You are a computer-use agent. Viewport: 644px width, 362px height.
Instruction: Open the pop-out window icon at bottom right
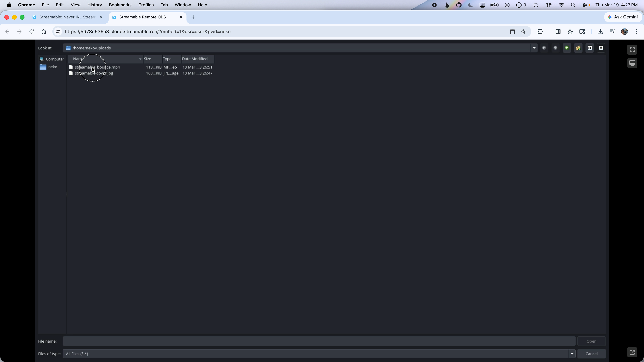(x=632, y=352)
